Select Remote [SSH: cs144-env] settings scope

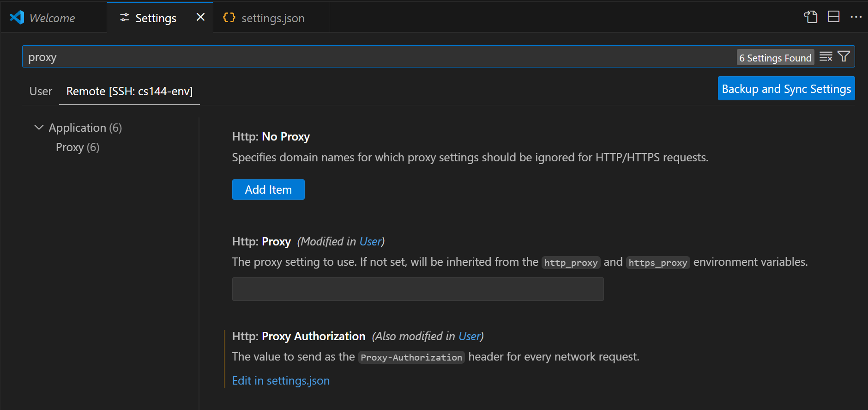129,92
